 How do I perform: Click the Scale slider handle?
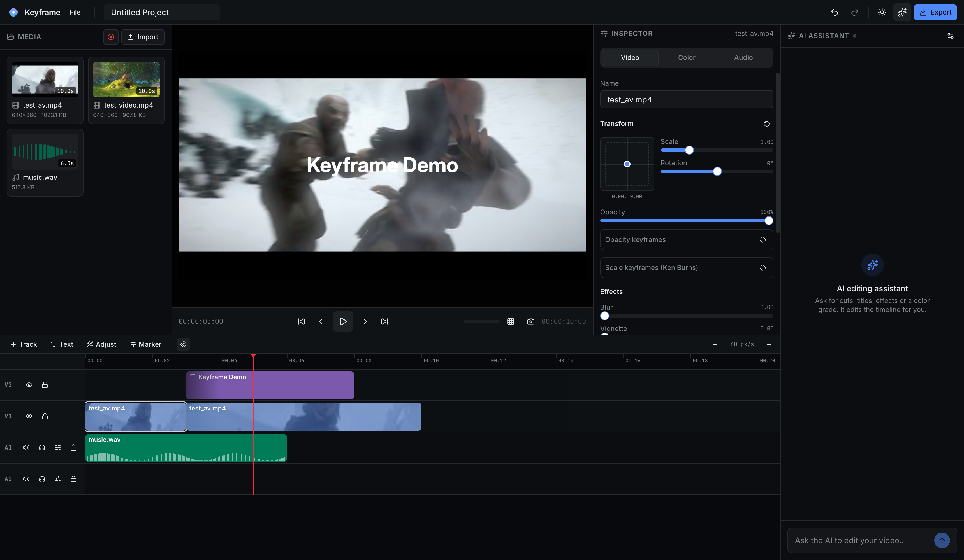coord(689,150)
